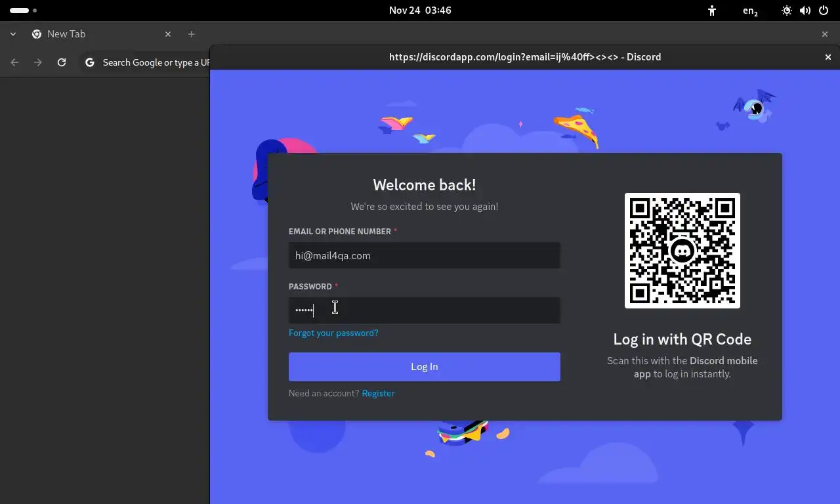Image resolution: width=840 pixels, height=504 pixels.
Task: Go forward in Chrome history
Action: pyautogui.click(x=38, y=62)
